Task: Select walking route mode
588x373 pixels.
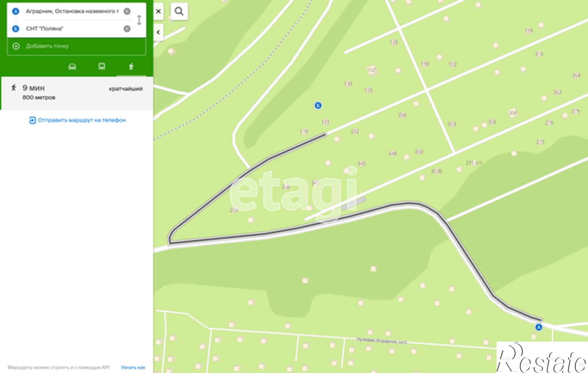Action: tap(131, 67)
